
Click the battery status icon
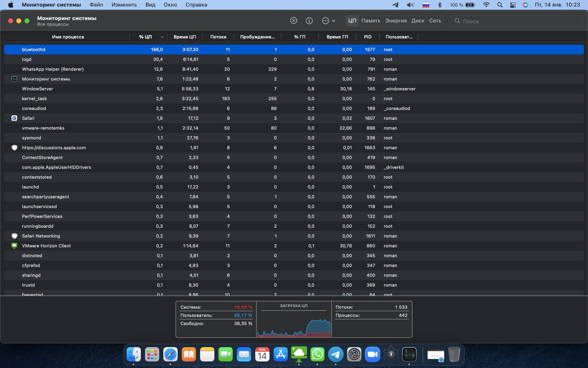pyautogui.click(x=470, y=5)
